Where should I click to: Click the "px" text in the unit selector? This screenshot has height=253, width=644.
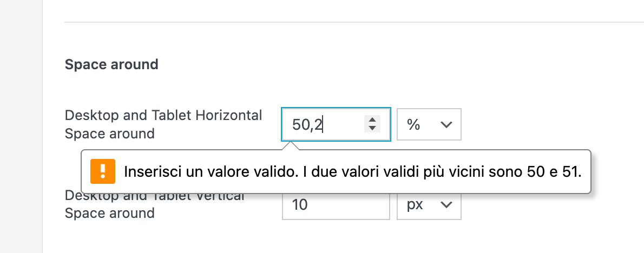[x=415, y=205]
